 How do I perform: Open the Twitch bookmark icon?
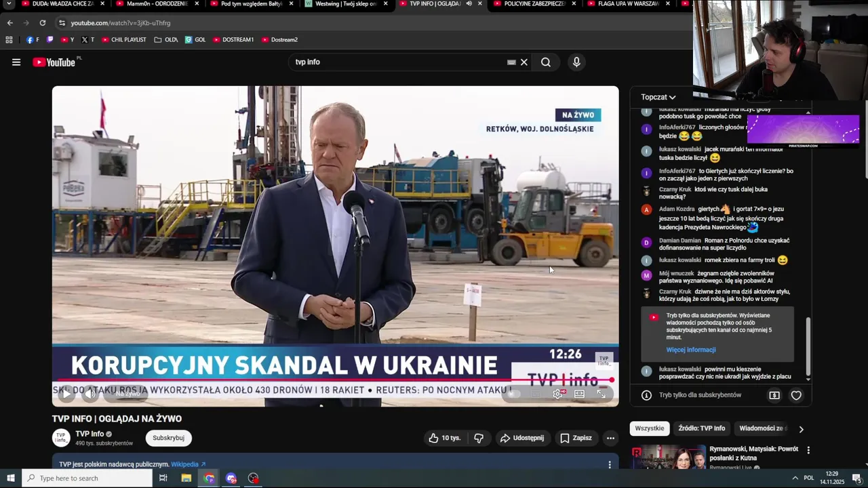[x=50, y=39]
